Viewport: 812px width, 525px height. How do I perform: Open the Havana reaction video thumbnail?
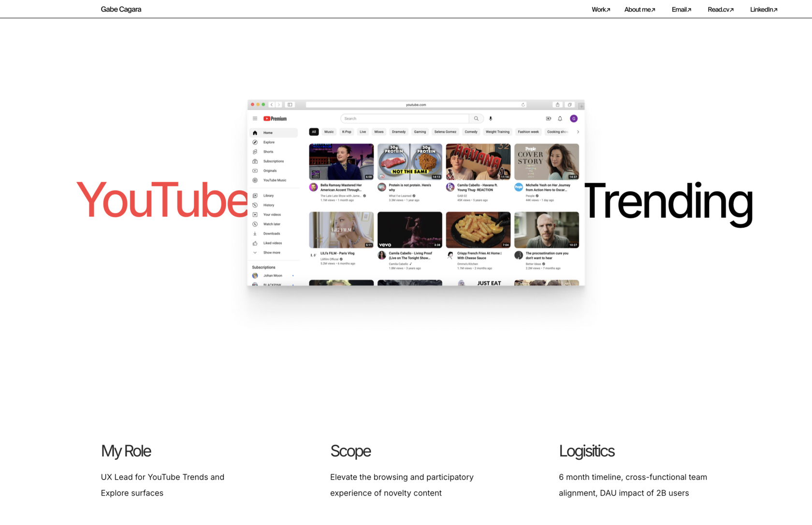[478, 162]
